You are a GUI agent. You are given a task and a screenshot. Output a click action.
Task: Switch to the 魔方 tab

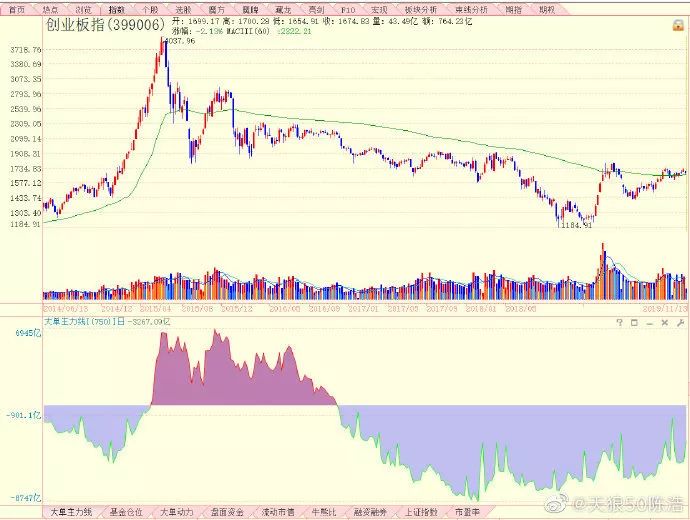(217, 9)
